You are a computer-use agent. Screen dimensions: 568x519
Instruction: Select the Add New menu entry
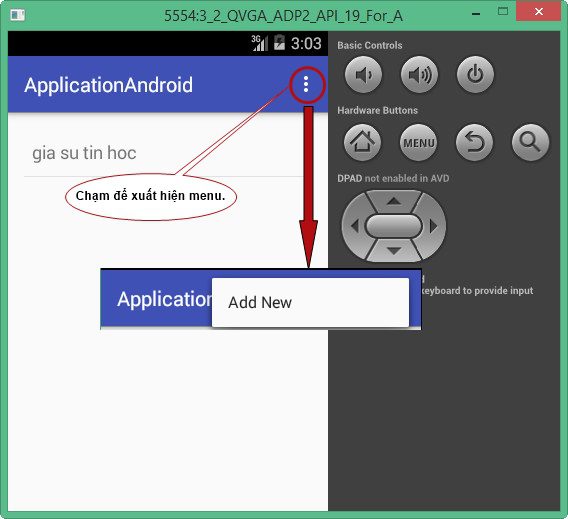pos(310,302)
